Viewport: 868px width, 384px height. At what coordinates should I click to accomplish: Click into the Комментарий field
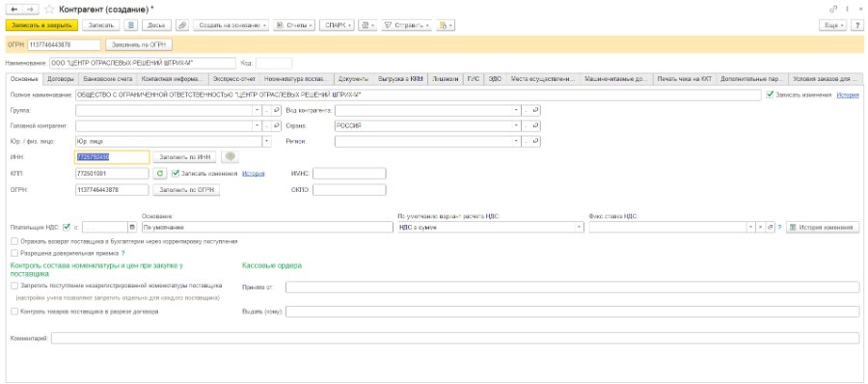pos(455,338)
